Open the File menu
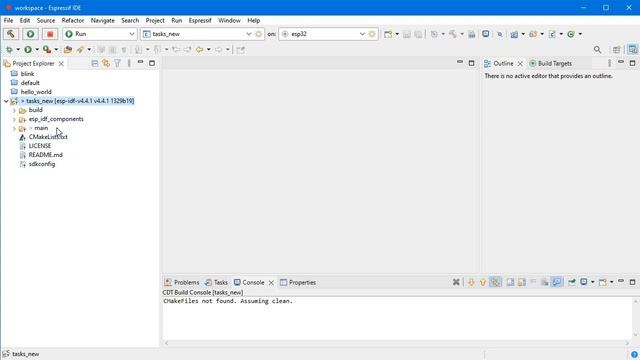Viewport: 640px width, 360px height. coord(8,20)
